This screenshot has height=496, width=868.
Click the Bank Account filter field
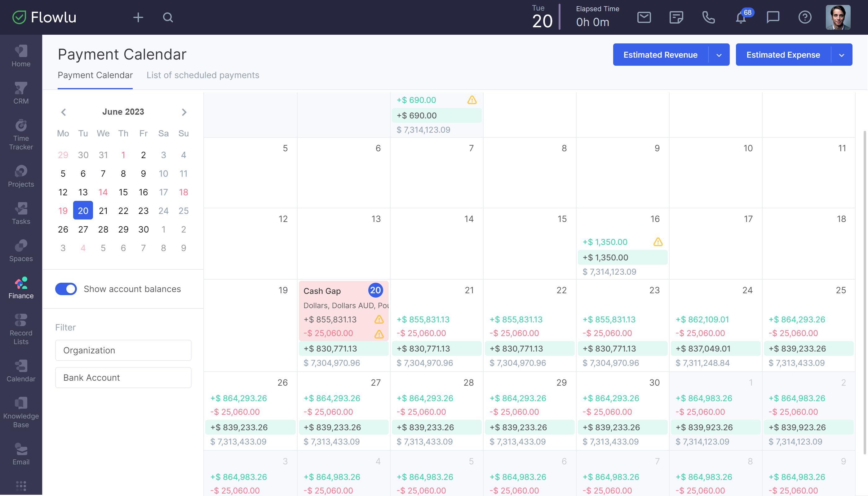[x=123, y=378]
